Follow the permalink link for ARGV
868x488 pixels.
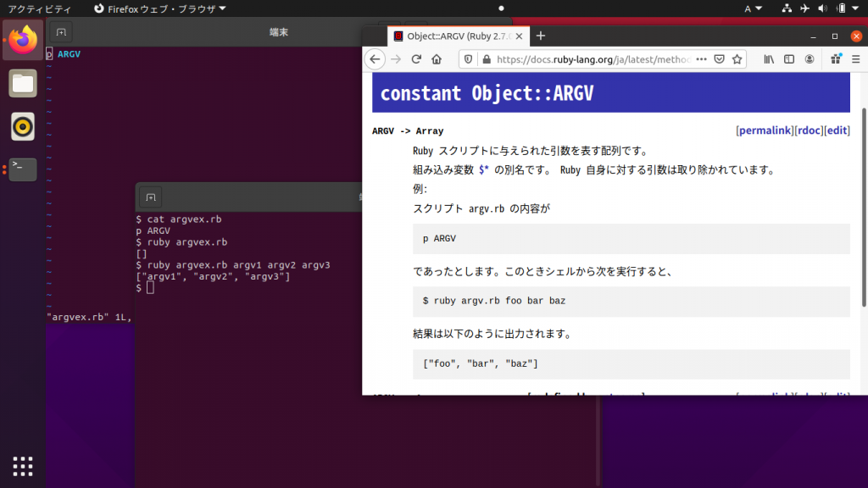pyautogui.click(x=763, y=130)
